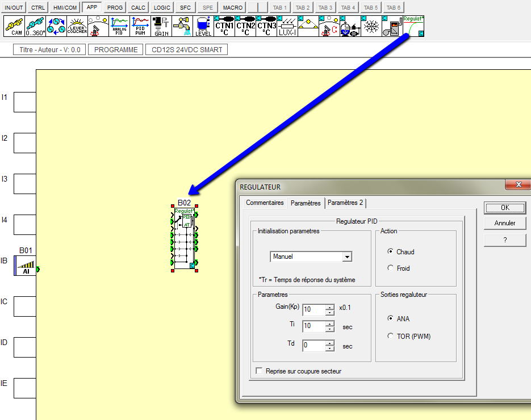Select the LUX-I light sensor icon
The width and height of the screenshot is (531, 420).
[x=287, y=26]
